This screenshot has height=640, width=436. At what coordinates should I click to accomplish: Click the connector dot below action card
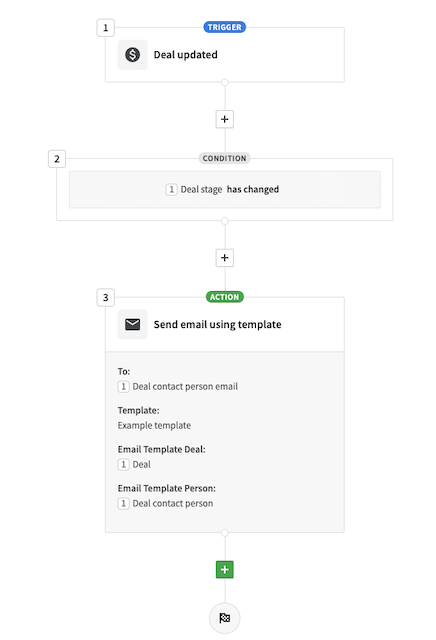click(x=225, y=533)
